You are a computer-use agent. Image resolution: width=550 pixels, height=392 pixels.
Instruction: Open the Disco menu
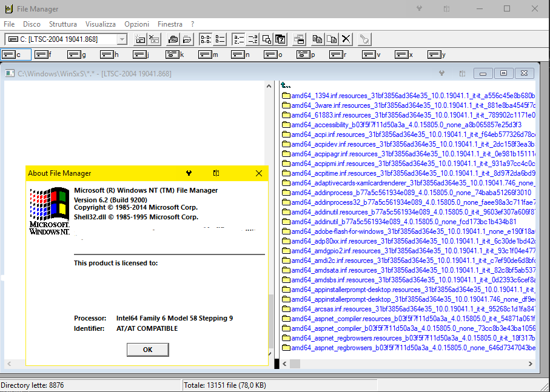pyautogui.click(x=32, y=24)
